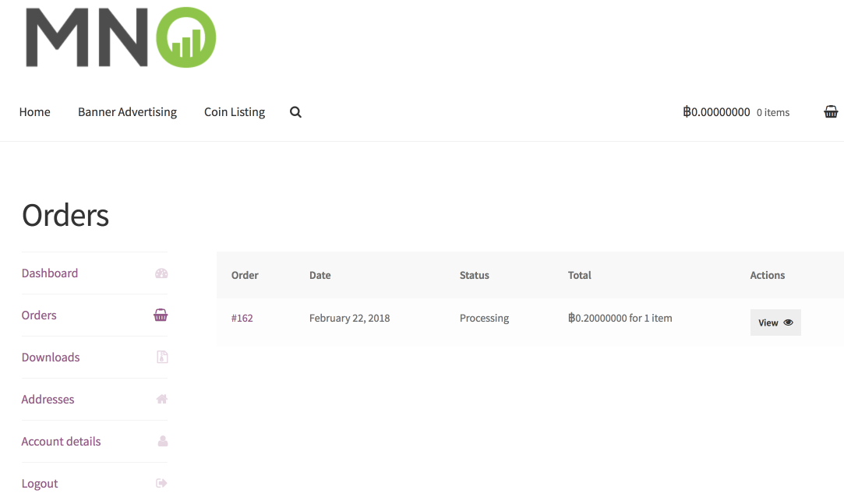
Task: Open Addresses in account sidebar
Action: 48,399
